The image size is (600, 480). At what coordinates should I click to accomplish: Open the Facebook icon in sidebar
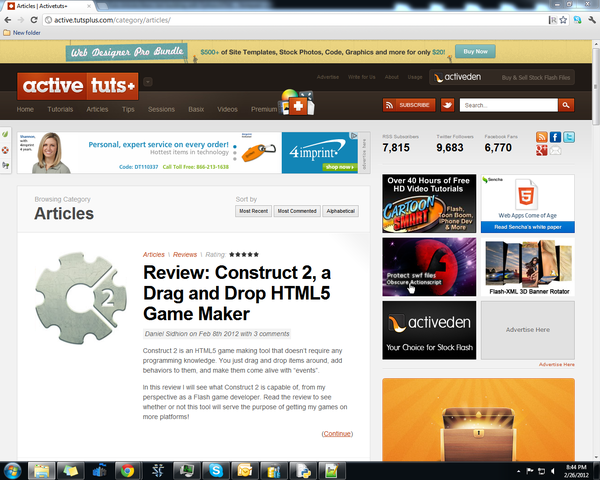tap(555, 137)
